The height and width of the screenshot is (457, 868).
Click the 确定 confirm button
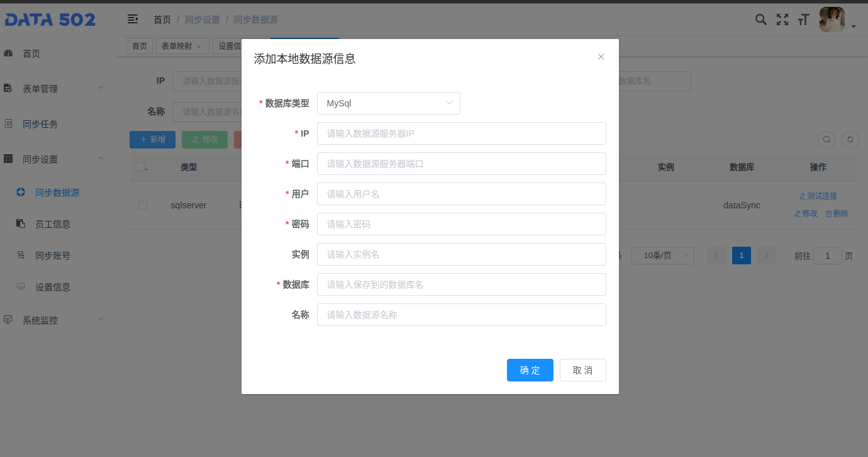click(x=530, y=370)
